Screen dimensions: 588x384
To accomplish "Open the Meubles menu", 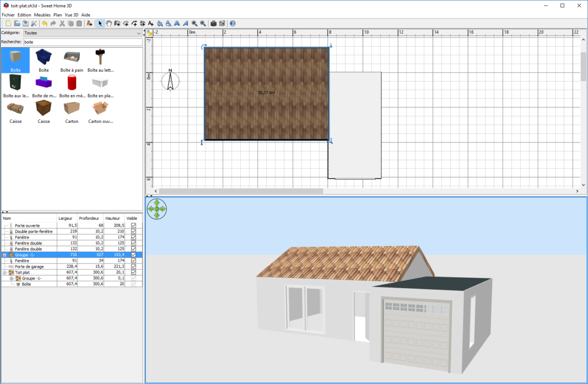I will click(x=42, y=15).
